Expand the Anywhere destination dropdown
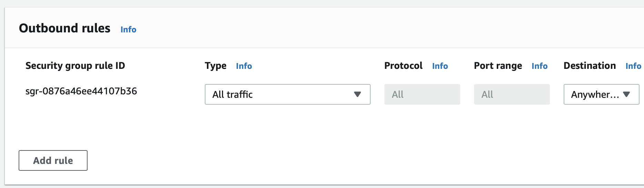Viewport: 644px width, 188px height. [601, 94]
